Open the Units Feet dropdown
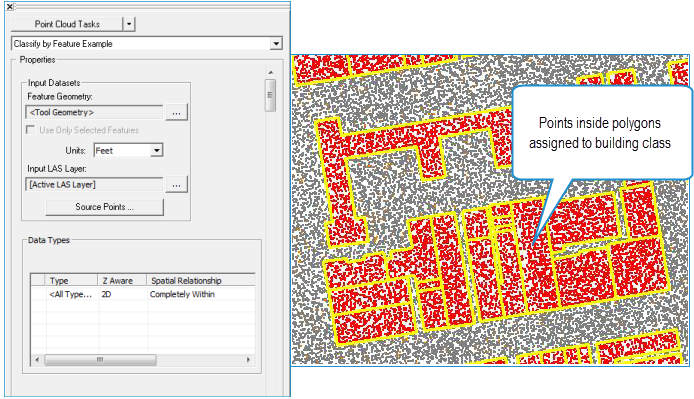694x399 pixels. click(128, 151)
